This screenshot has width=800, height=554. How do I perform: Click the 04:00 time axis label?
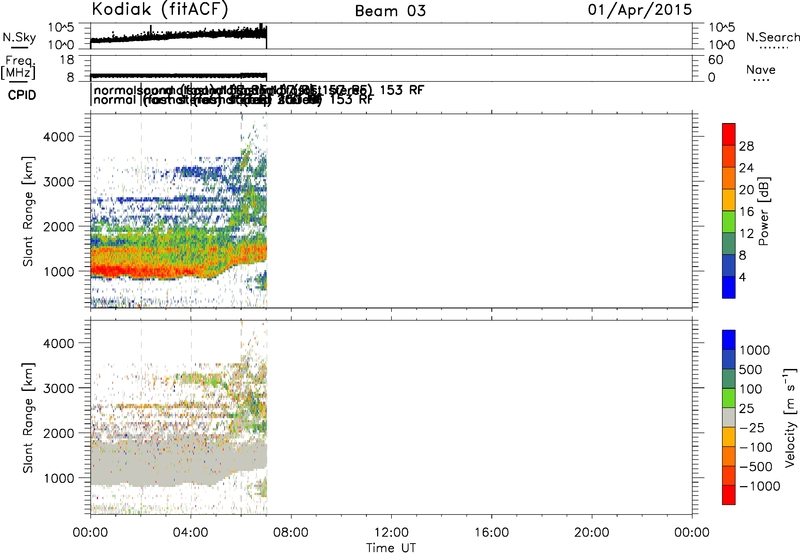[191, 533]
